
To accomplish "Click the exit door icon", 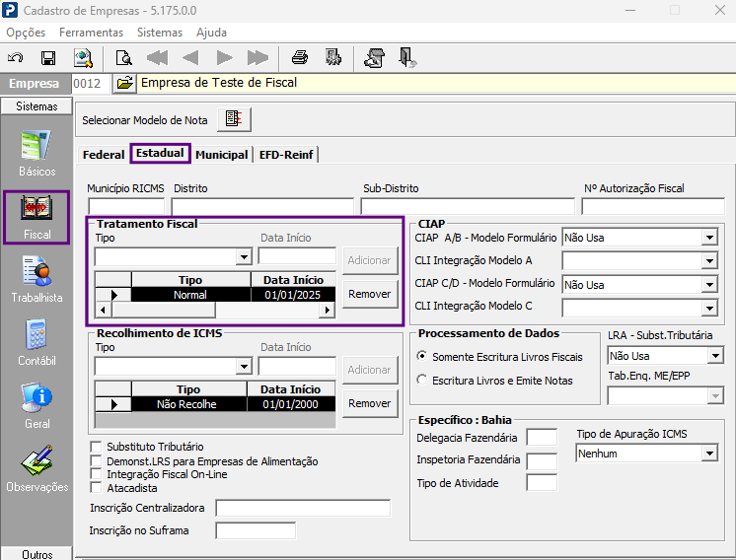I will (406, 57).
